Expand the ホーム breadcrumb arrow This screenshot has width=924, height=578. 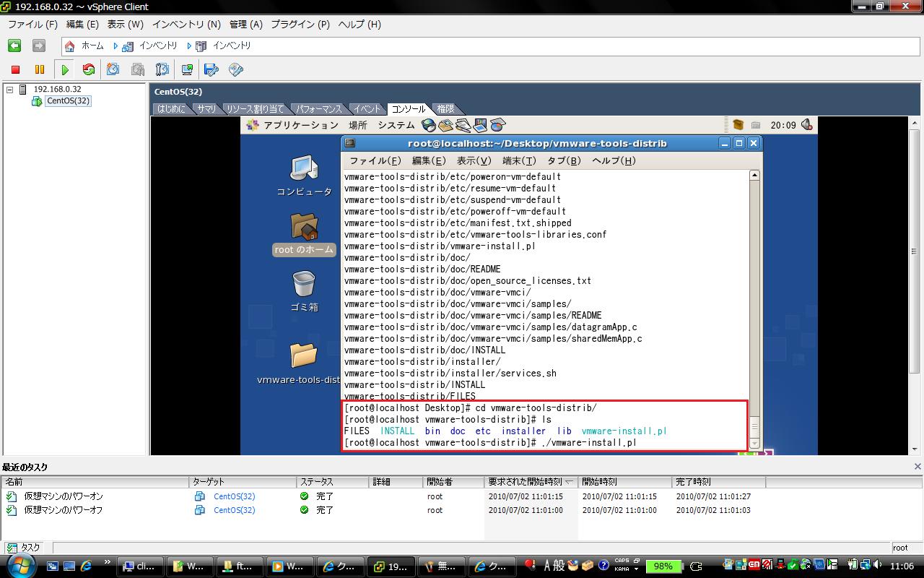point(115,46)
